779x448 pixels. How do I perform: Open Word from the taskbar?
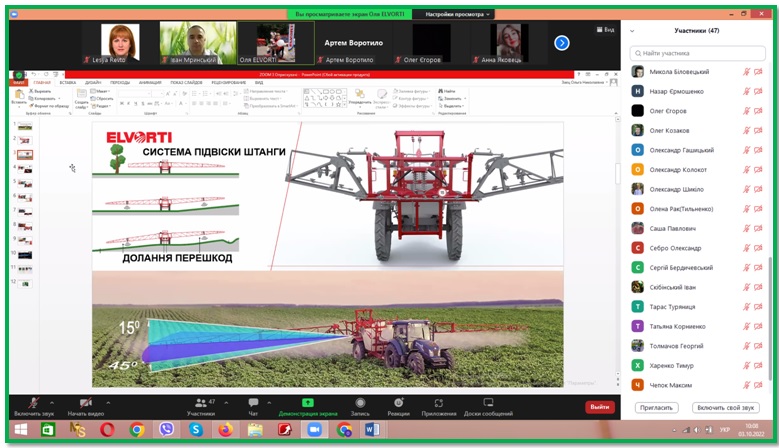(x=372, y=430)
